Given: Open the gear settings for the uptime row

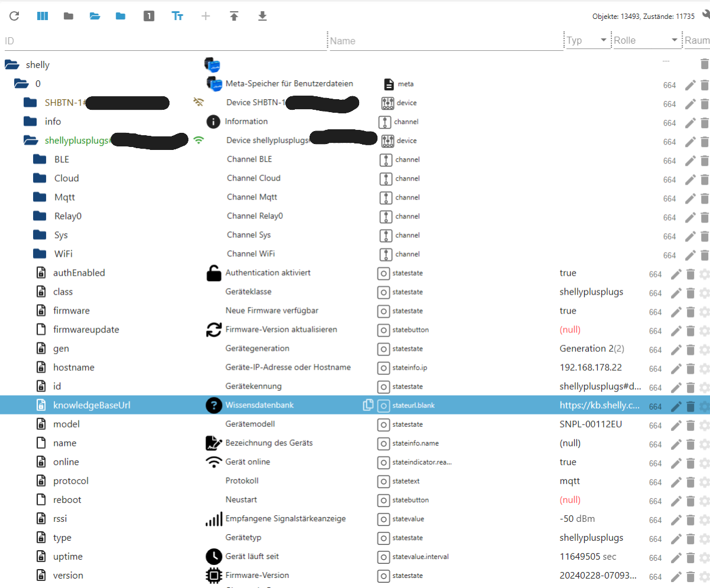Looking at the screenshot, I should [x=704, y=557].
